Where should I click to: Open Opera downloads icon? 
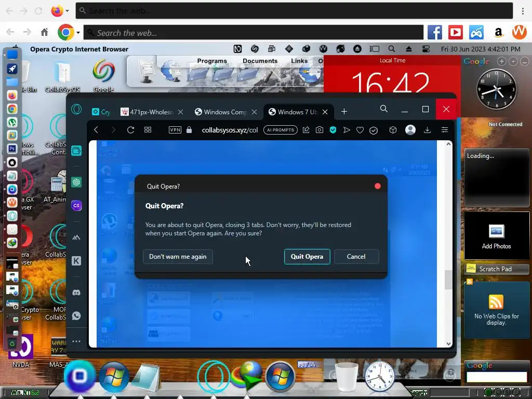(427, 130)
